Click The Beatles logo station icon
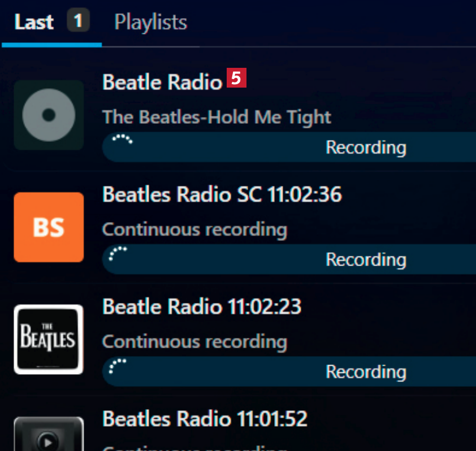476x451 pixels. [x=49, y=339]
